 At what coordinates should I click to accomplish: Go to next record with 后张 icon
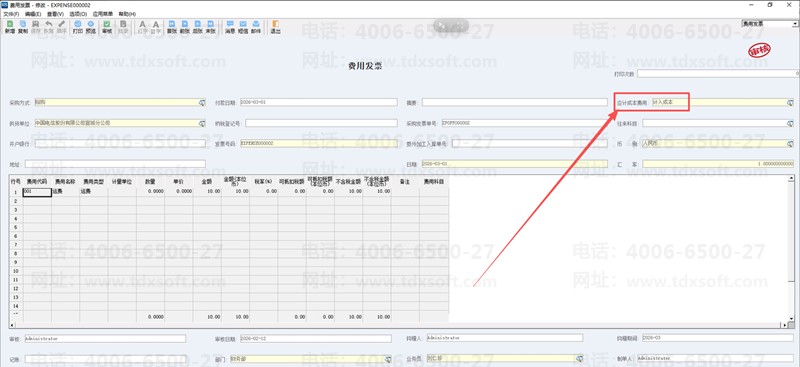197,27
